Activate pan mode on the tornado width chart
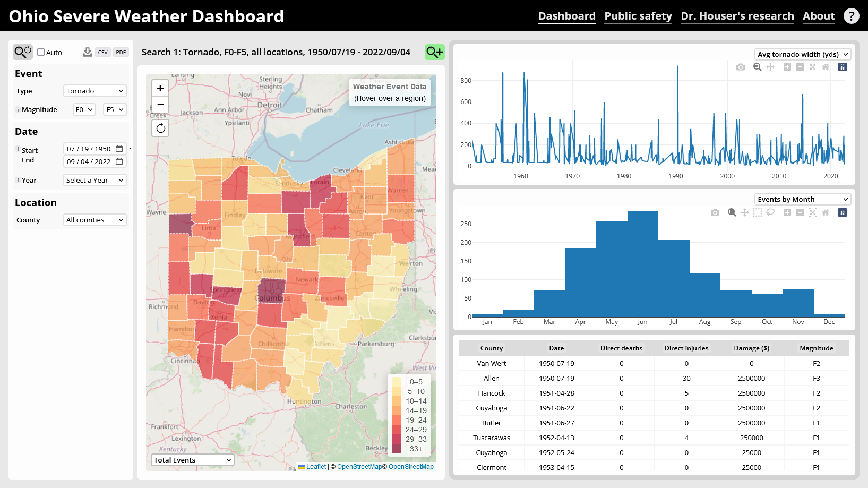Image resolution: width=868 pixels, height=488 pixels. tap(770, 67)
